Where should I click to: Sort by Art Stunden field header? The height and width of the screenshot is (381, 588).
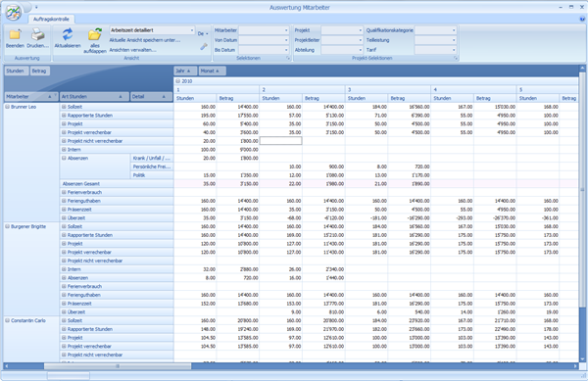tap(94, 97)
